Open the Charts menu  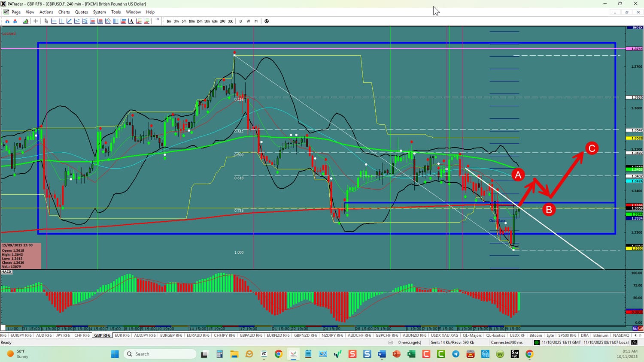64,12
